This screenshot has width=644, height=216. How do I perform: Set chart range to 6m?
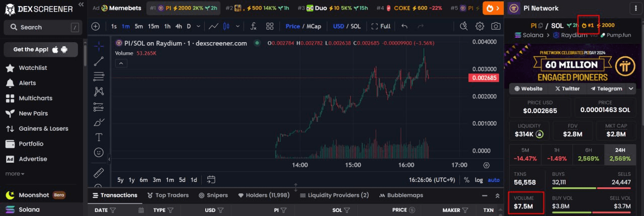(x=144, y=180)
